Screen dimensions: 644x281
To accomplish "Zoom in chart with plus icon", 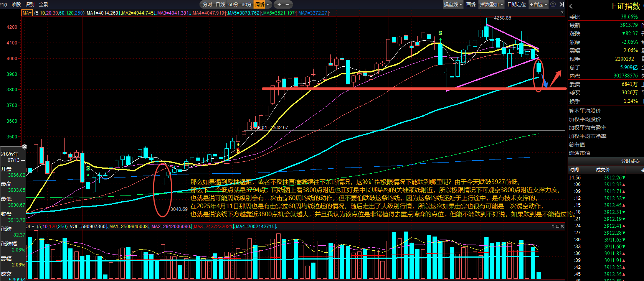I will click(279, 5).
